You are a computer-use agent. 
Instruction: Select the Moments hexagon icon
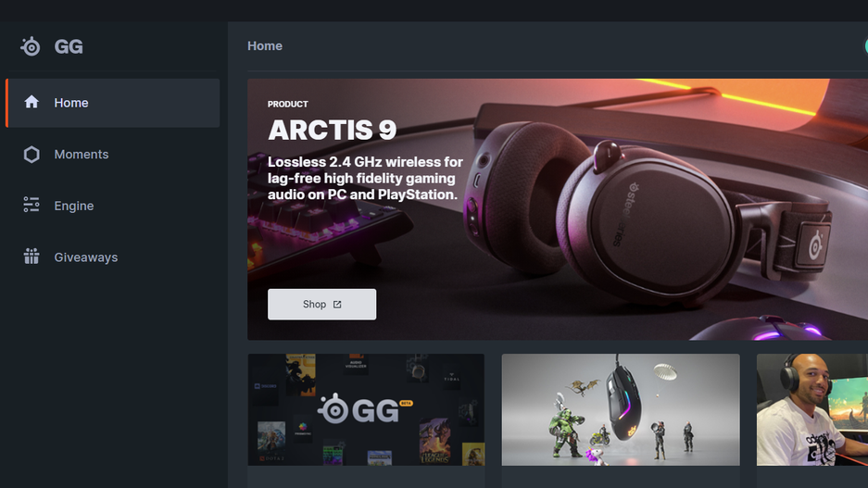click(31, 155)
